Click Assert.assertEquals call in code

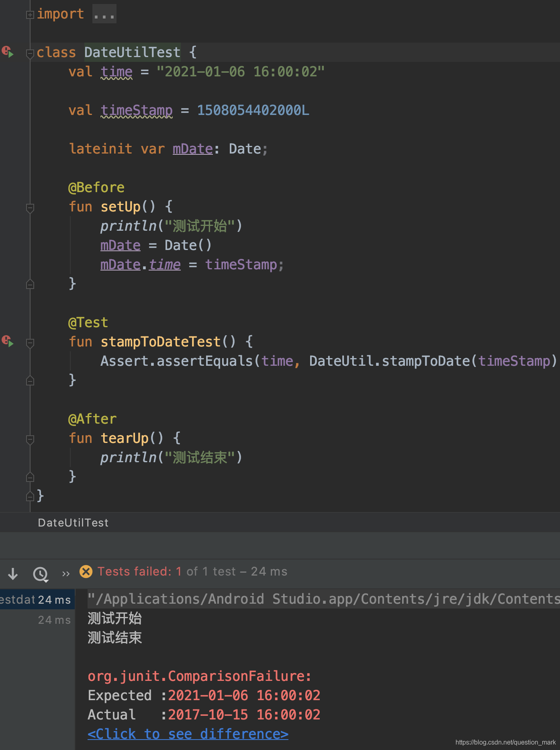[176, 361]
